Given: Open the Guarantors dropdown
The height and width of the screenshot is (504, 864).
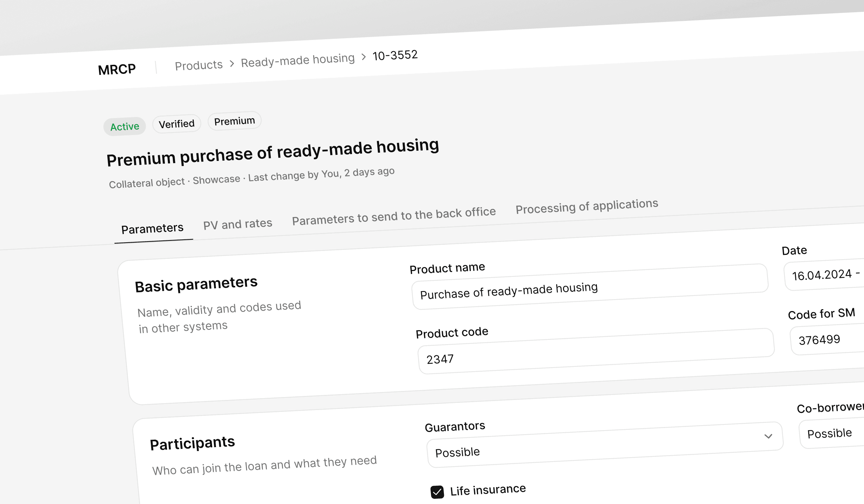Looking at the screenshot, I should (x=605, y=445).
